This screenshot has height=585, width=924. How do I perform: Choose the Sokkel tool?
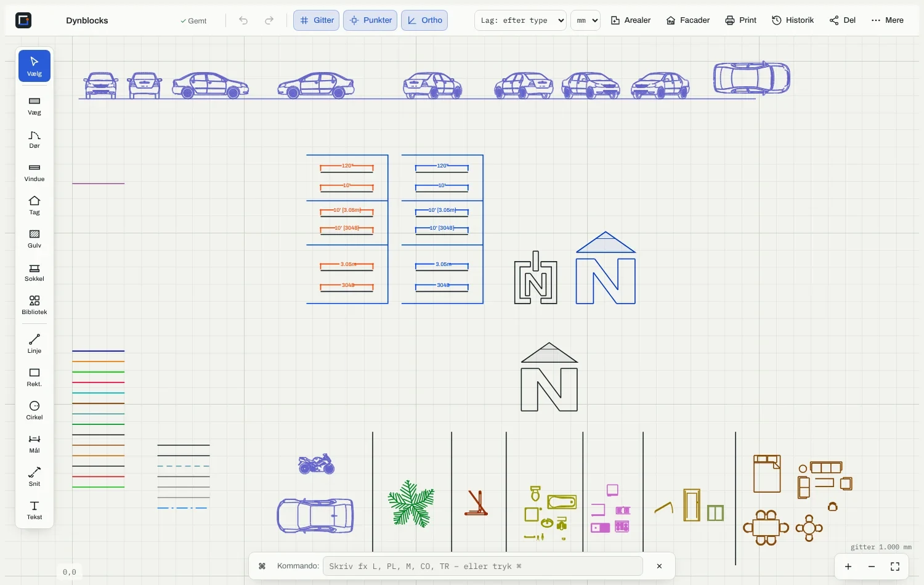click(x=34, y=272)
